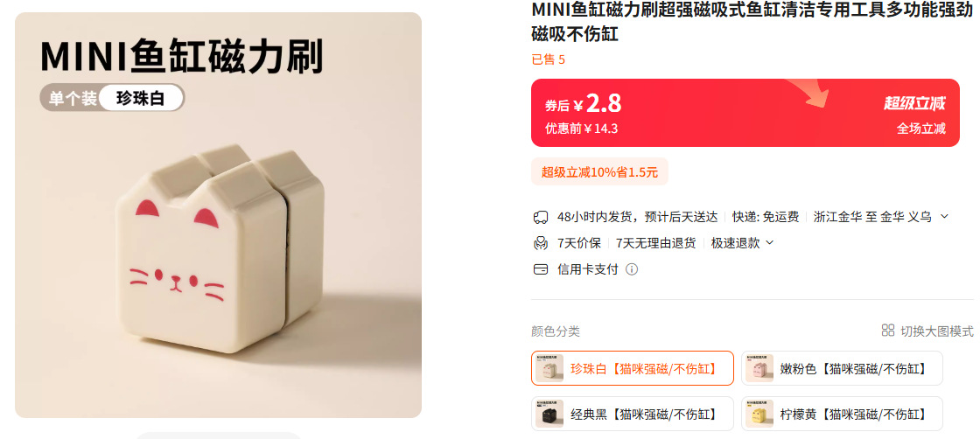Click the grid icon for large image mode

pos(888,331)
